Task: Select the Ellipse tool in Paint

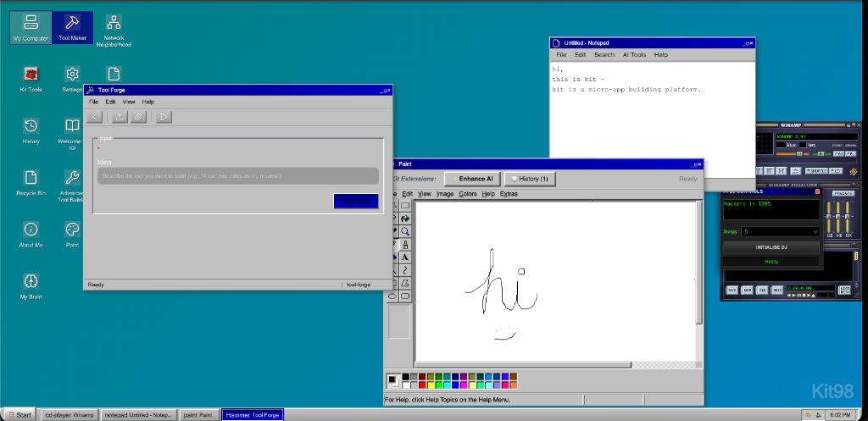Action: [392, 296]
